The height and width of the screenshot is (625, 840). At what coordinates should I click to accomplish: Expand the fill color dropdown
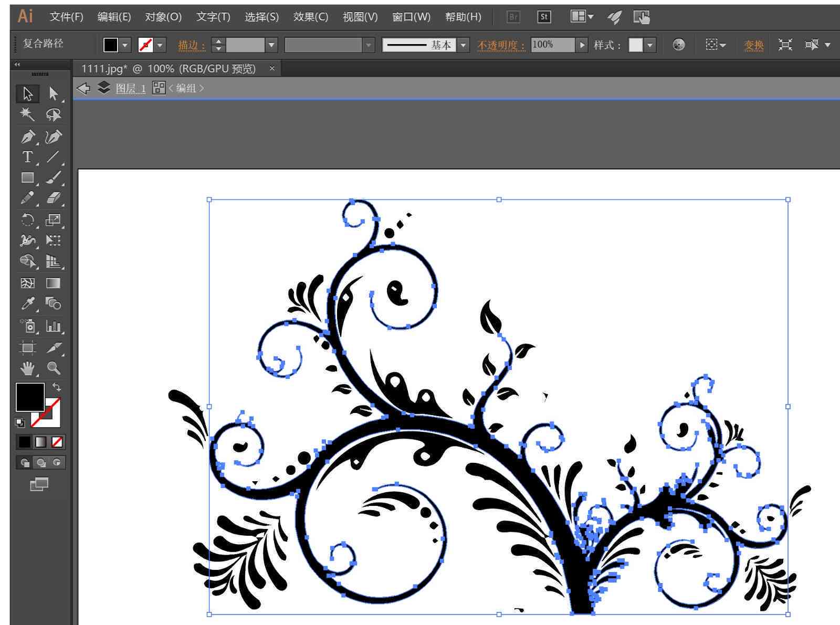tap(125, 45)
